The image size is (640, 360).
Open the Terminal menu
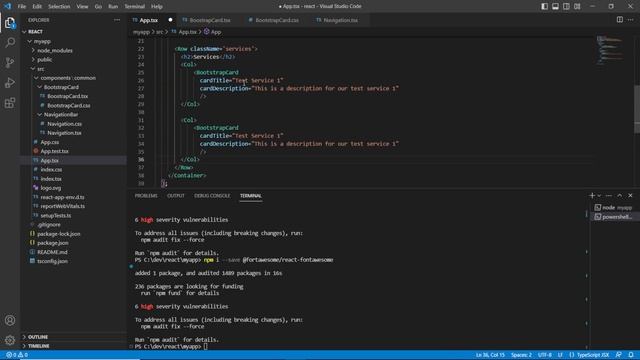[x=135, y=7]
